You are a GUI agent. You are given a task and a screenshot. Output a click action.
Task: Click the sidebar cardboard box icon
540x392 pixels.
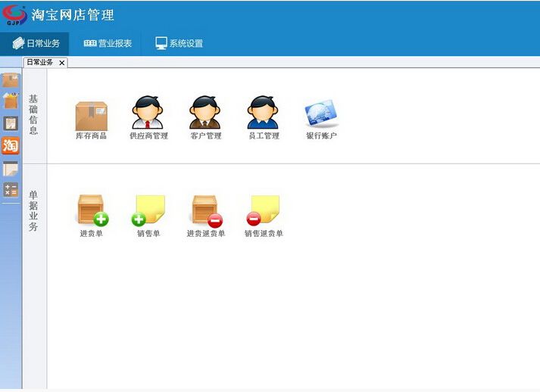coord(11,80)
